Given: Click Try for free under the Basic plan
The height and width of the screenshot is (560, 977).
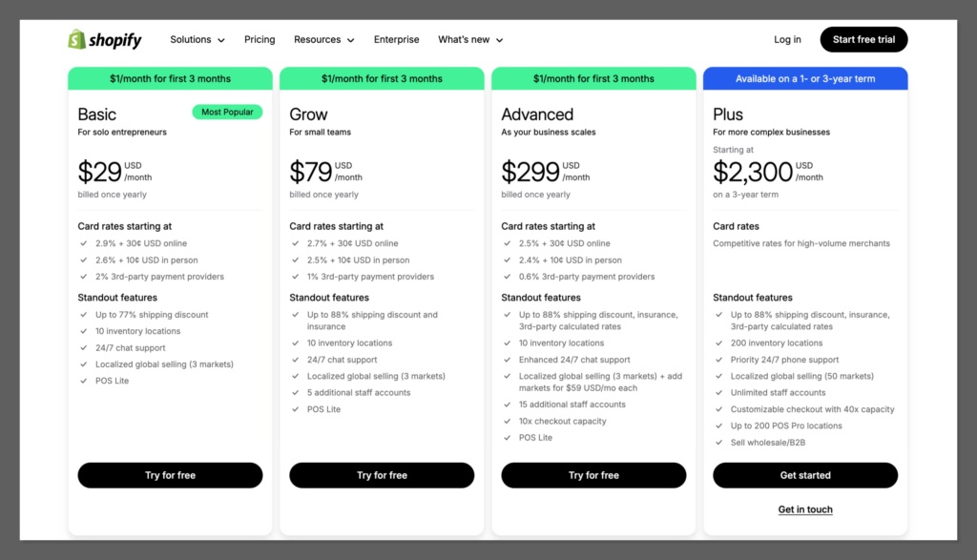Looking at the screenshot, I should [x=170, y=475].
